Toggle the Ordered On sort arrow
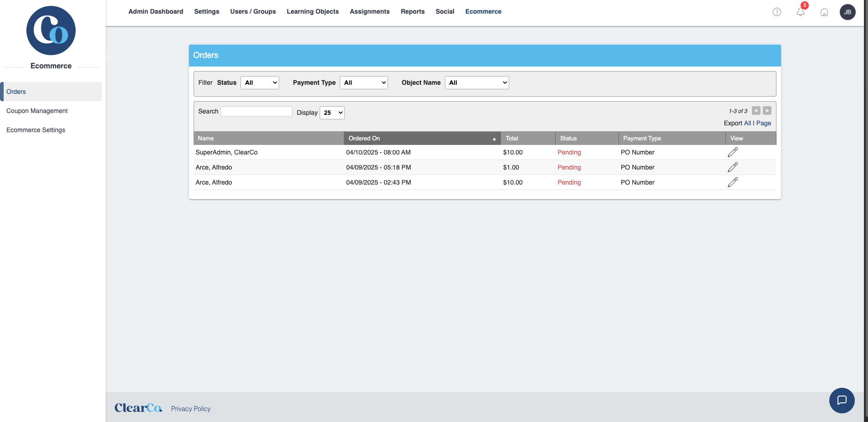 pos(494,139)
